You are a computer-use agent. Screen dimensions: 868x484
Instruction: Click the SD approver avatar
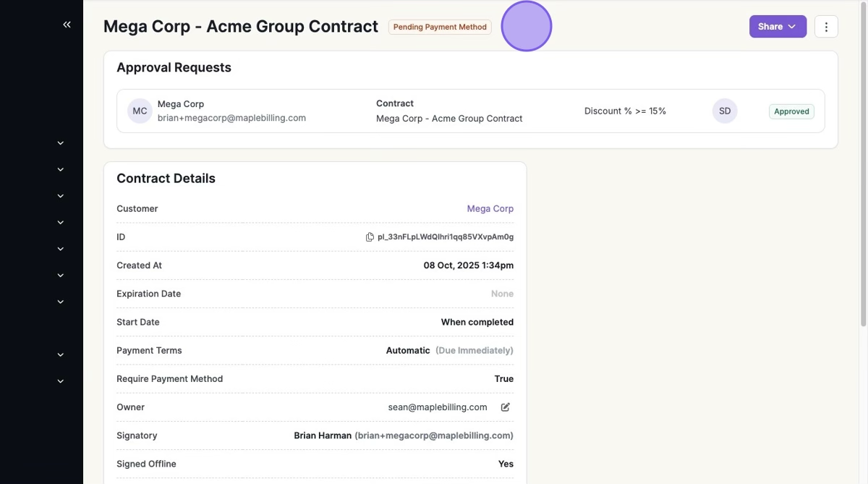click(x=725, y=111)
